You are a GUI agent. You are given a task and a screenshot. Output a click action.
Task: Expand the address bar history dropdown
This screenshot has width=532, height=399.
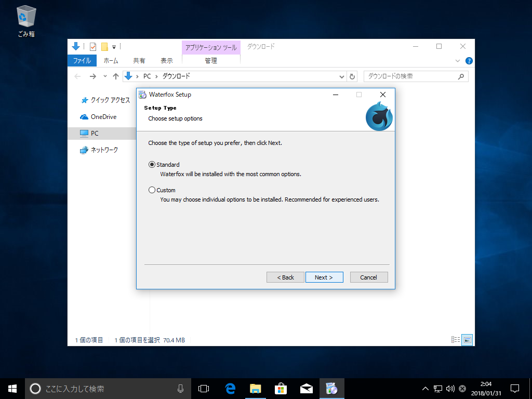[x=342, y=77]
